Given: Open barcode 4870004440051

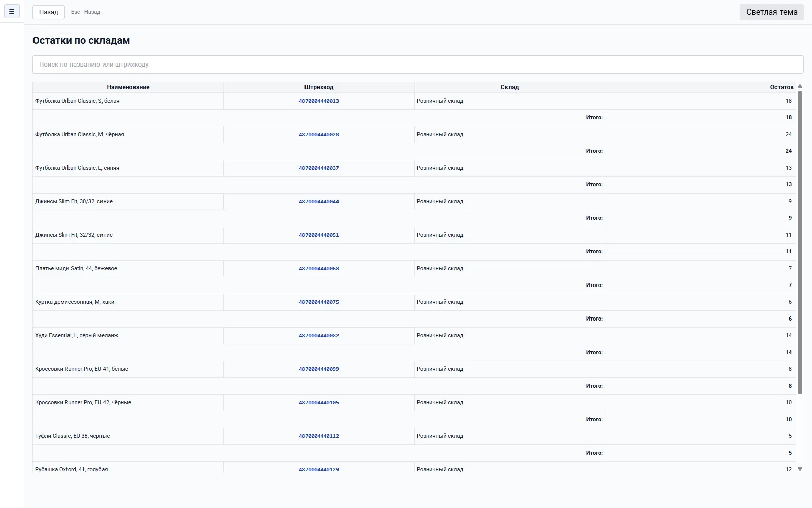Looking at the screenshot, I should pos(319,235).
